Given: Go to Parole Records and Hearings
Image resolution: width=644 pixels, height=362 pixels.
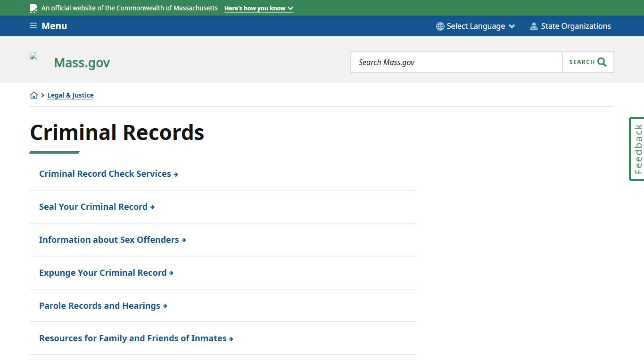Looking at the screenshot, I should tap(99, 305).
